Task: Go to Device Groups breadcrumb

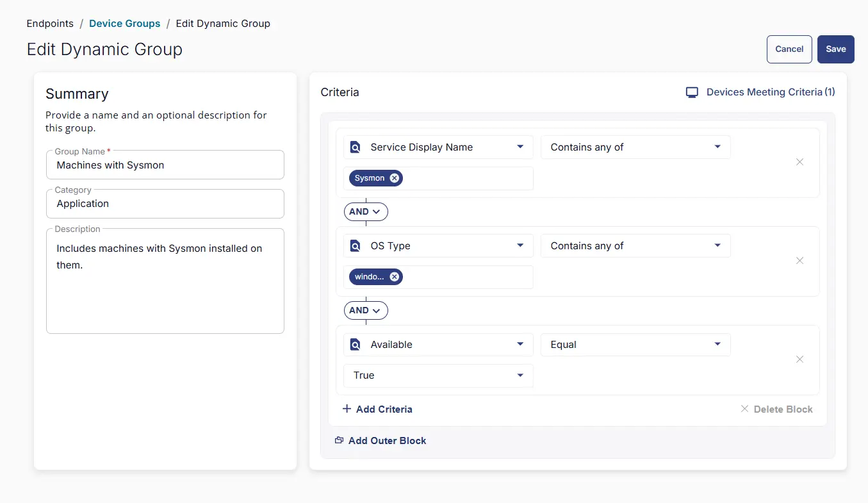Action: click(124, 24)
